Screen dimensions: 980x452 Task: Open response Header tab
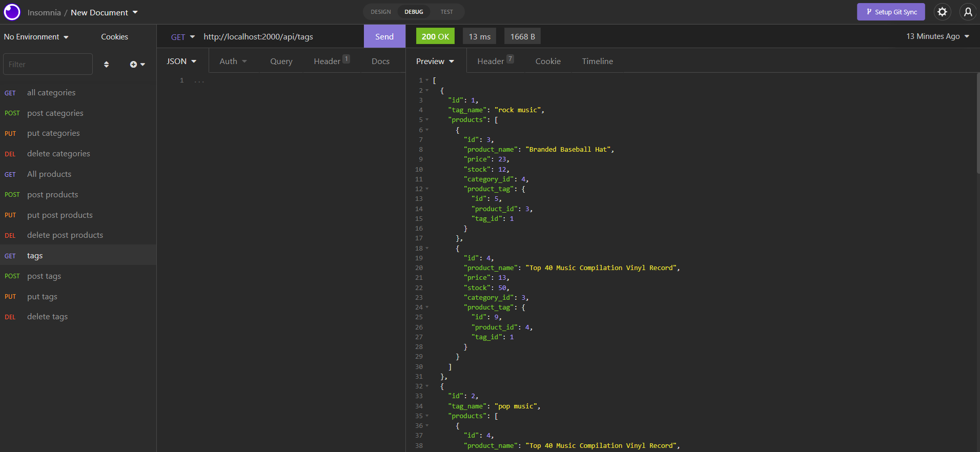click(x=495, y=61)
